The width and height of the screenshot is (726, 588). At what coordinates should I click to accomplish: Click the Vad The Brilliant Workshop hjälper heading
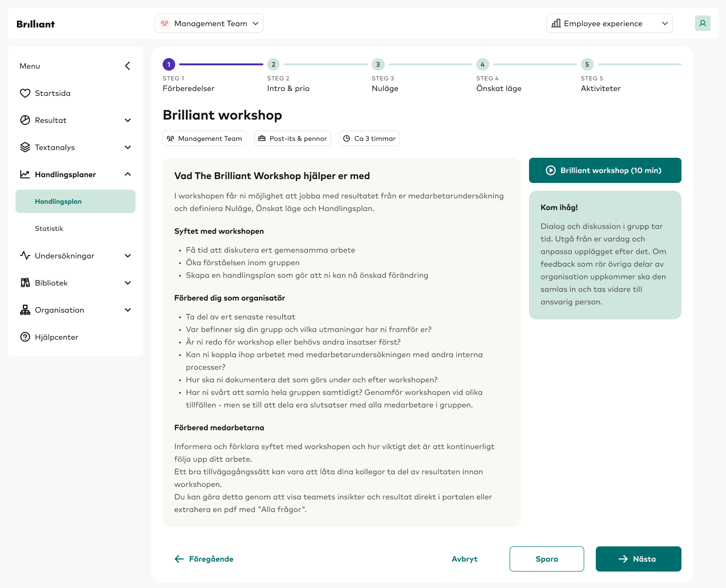pos(272,176)
